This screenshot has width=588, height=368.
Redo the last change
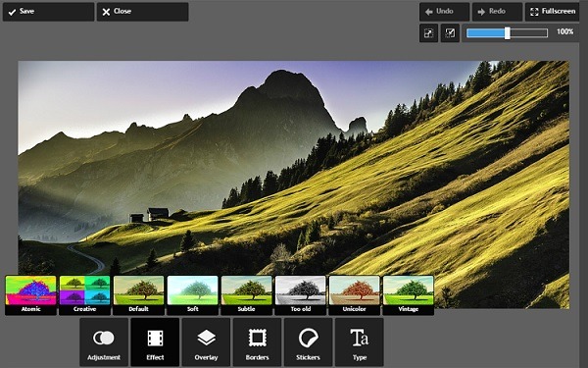497,12
